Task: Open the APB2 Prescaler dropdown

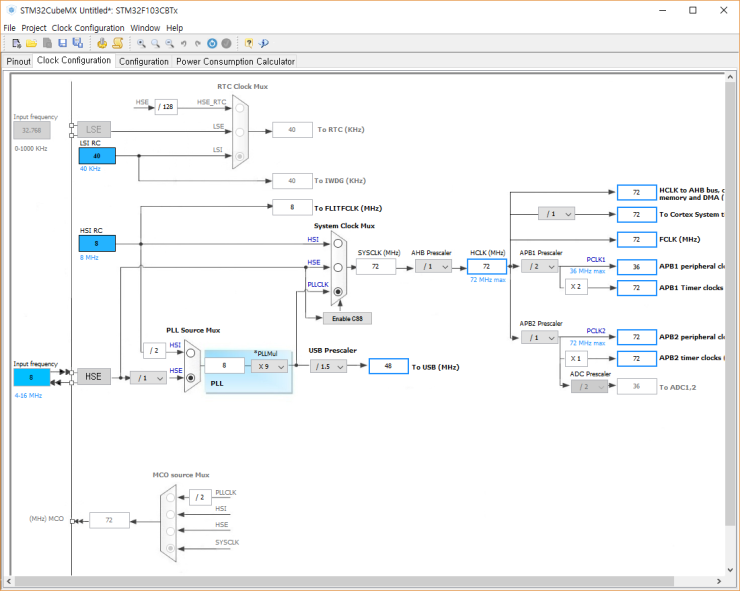Action: point(540,338)
